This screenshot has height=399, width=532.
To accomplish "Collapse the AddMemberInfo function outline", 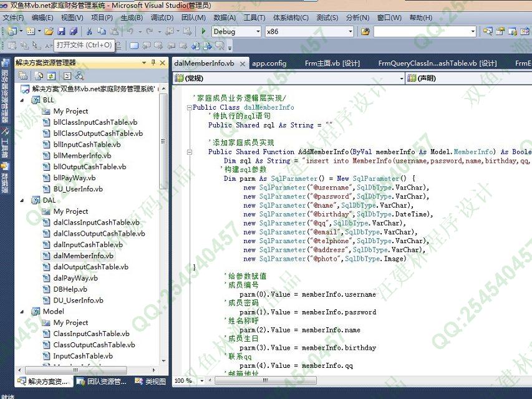I will 190,152.
